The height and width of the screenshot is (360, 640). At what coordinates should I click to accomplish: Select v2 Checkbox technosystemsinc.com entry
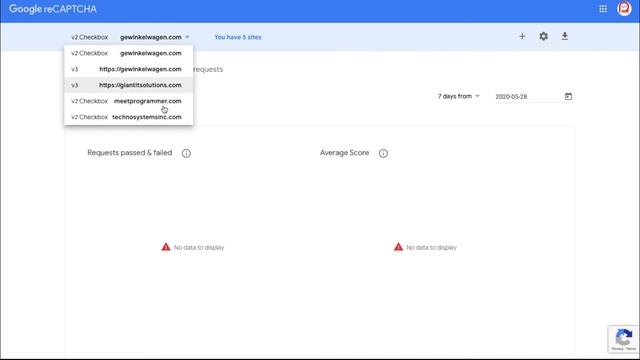(x=129, y=117)
